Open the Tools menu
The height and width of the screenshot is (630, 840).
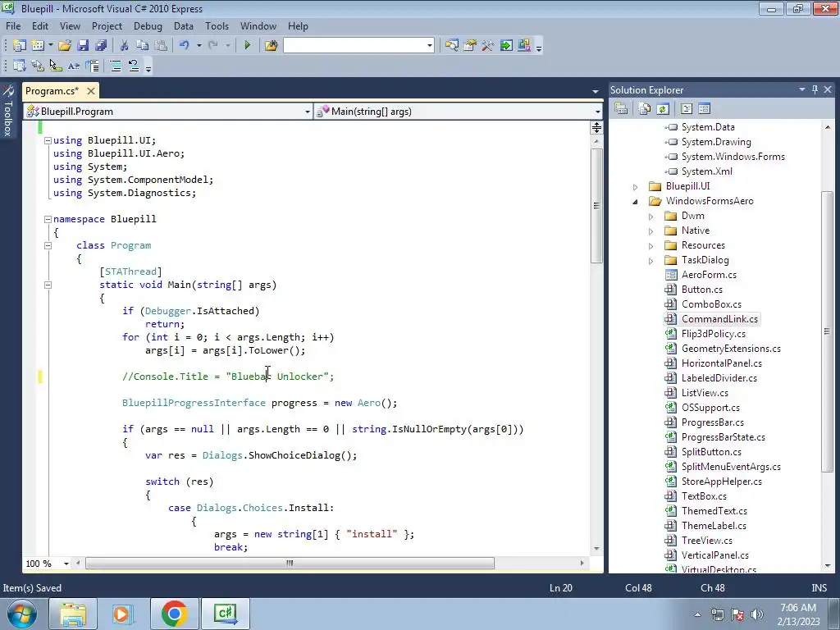[x=217, y=25]
